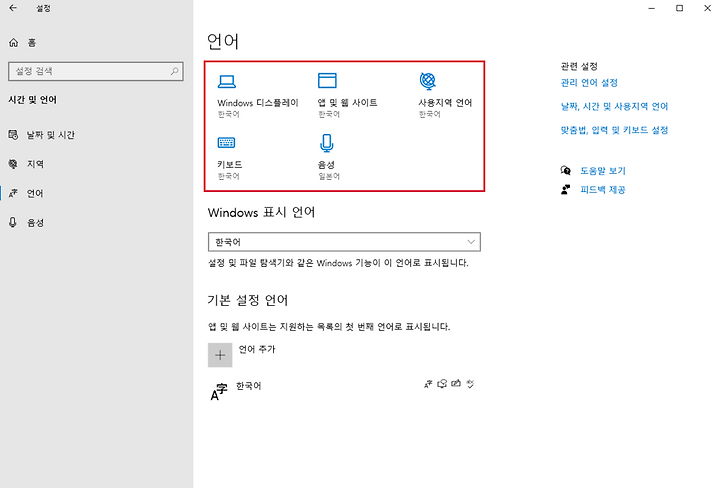The image size is (720, 488).
Task: Minimize the 설정 window
Action: pyautogui.click(x=652, y=8)
